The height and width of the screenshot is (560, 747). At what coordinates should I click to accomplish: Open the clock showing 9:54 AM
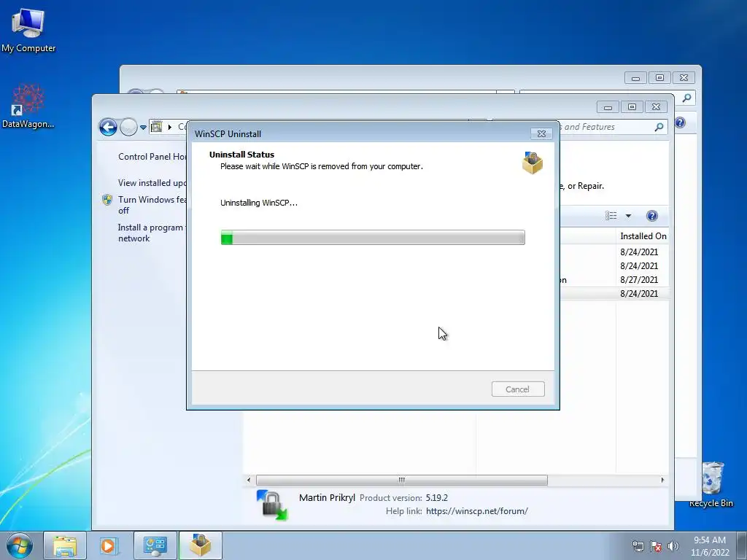710,545
